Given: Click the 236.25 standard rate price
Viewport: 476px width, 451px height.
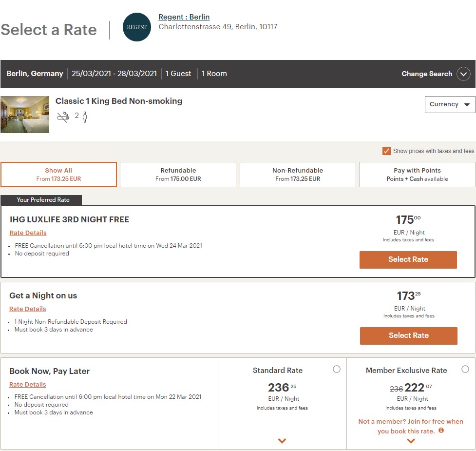Looking at the screenshot, I should click(282, 388).
